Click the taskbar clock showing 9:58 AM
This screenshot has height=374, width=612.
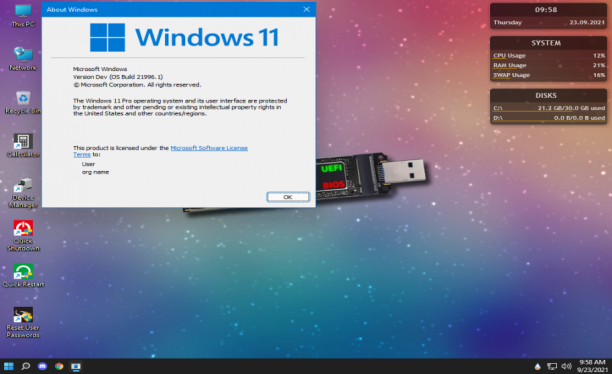[x=592, y=366]
